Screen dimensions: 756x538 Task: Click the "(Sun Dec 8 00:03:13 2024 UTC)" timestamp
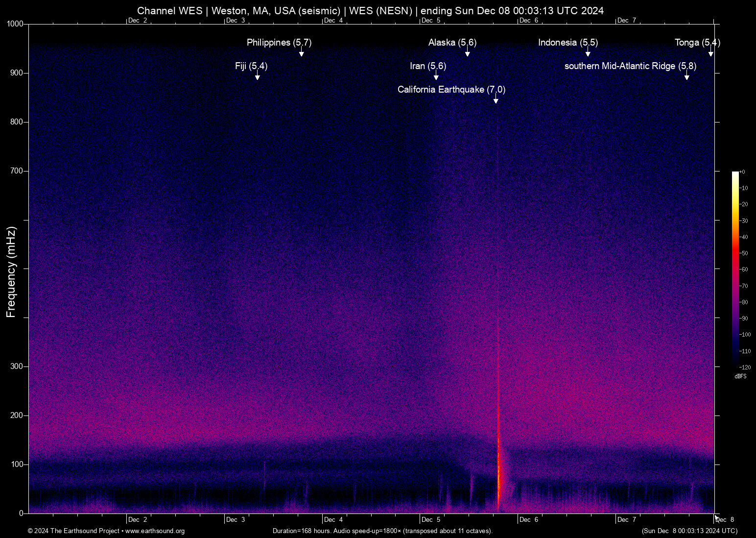689,531
